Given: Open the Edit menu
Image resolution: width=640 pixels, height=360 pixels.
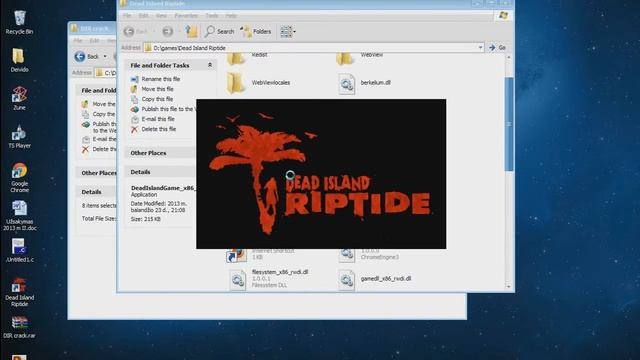Looking at the screenshot, I should [x=143, y=16].
